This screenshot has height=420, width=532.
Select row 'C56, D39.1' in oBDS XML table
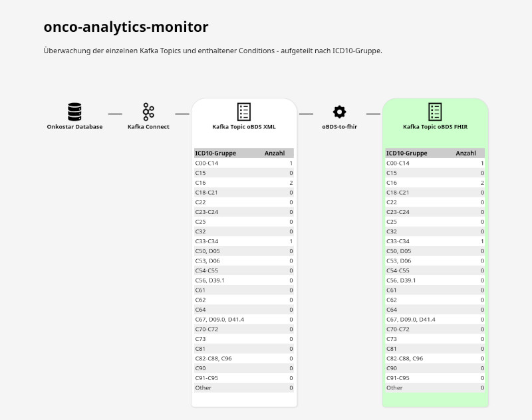[244, 280]
